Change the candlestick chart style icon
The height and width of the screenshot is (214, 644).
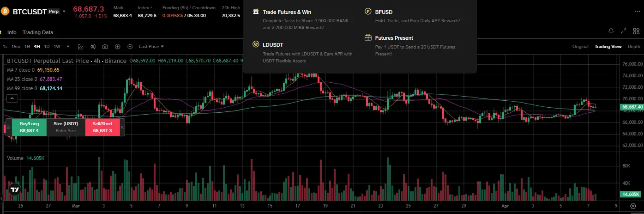pos(93,47)
